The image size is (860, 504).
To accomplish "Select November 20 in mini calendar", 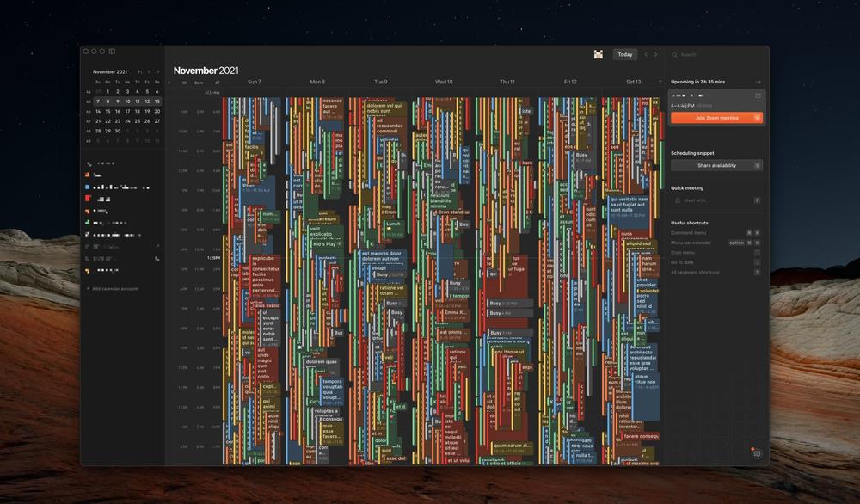I will pyautogui.click(x=157, y=111).
